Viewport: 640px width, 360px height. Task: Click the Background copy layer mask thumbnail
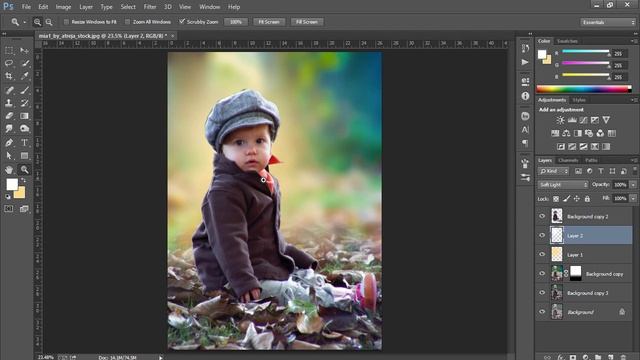576,273
